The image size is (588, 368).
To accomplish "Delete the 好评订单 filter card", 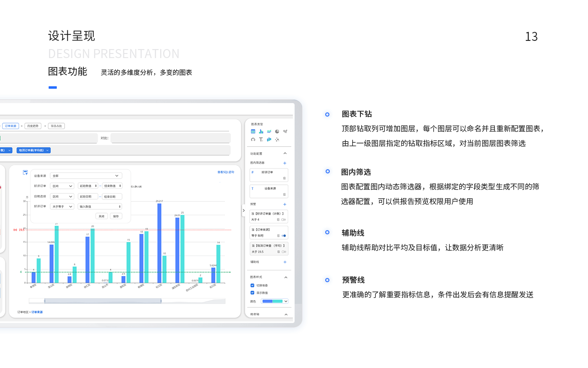I will pos(284,178).
